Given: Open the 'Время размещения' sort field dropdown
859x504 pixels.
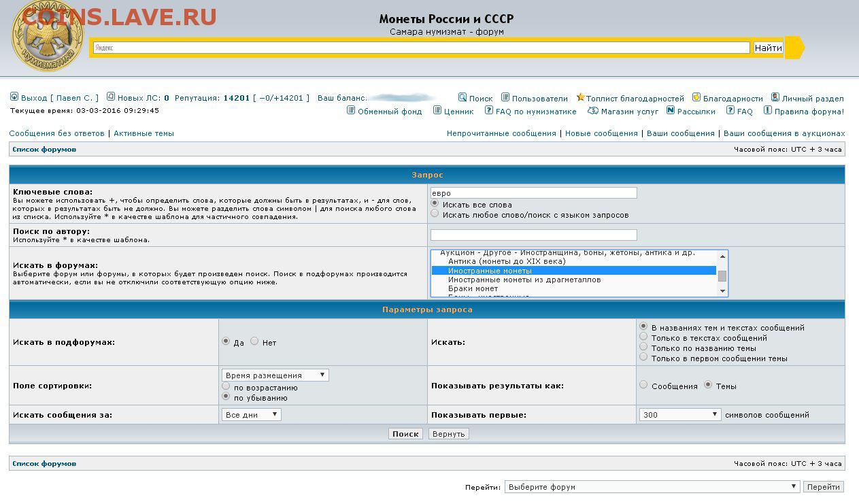Looking at the screenshot, I should point(275,375).
